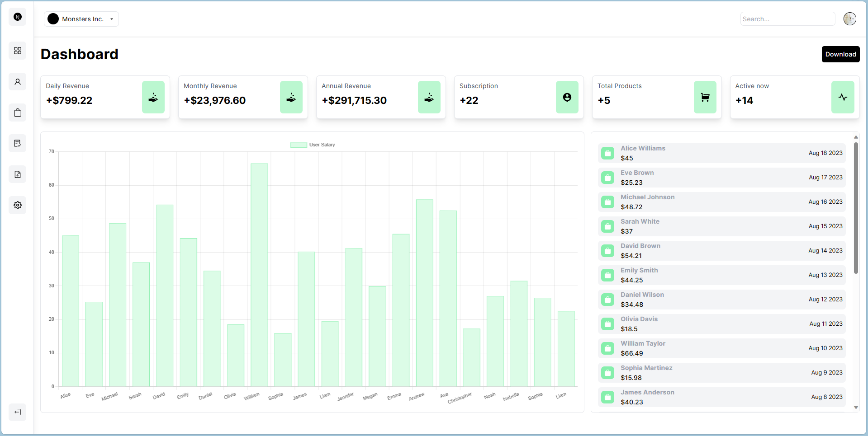Click inside the Search field

pyautogui.click(x=787, y=19)
